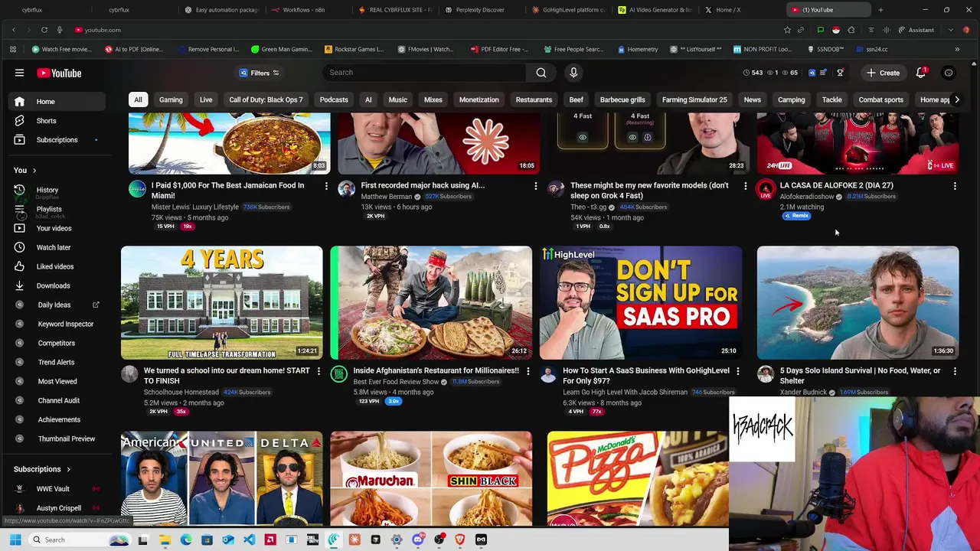Click the Create button

pyautogui.click(x=883, y=73)
